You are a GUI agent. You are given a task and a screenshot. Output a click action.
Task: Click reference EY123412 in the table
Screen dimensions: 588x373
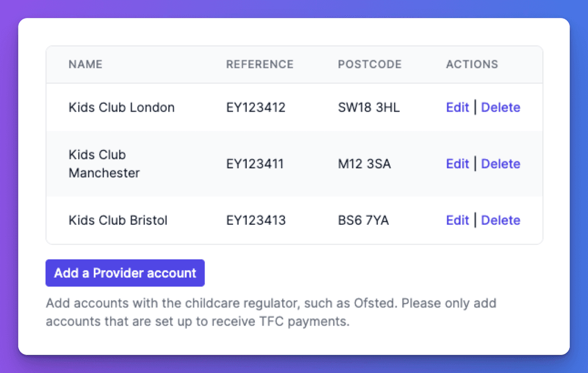click(x=255, y=107)
